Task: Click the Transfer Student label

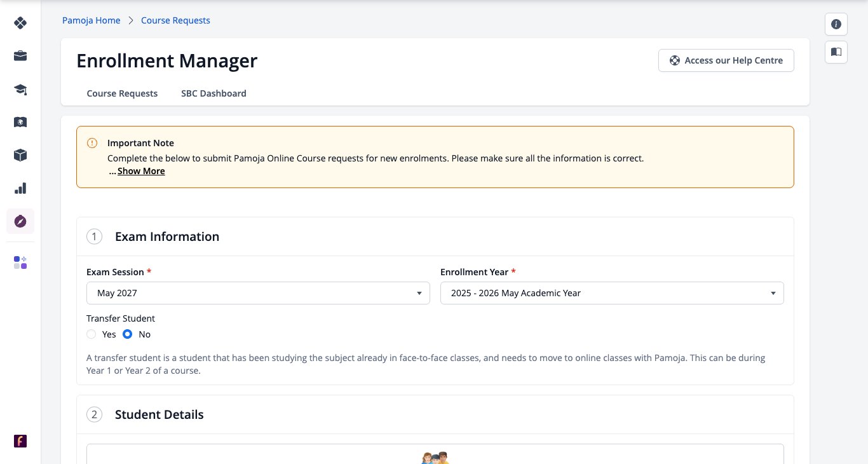Action: [x=121, y=318]
